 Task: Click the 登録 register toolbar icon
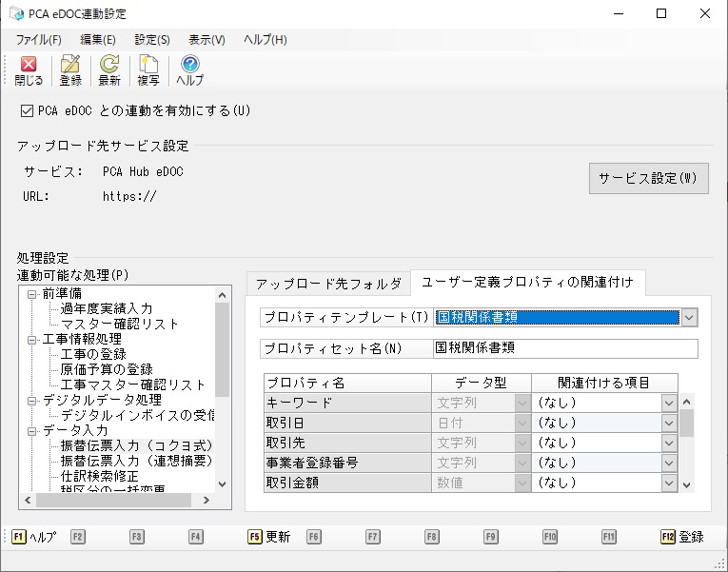pyautogui.click(x=70, y=70)
